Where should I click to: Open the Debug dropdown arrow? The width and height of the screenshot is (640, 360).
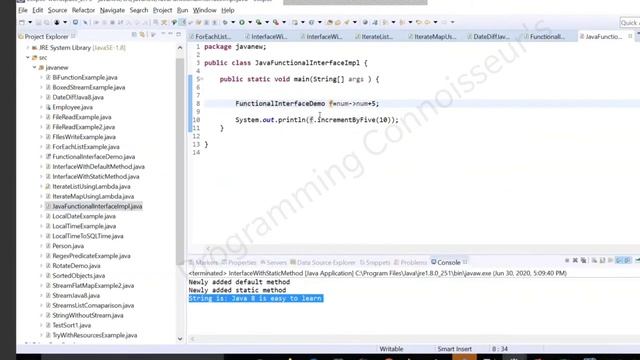[x=233, y=22]
